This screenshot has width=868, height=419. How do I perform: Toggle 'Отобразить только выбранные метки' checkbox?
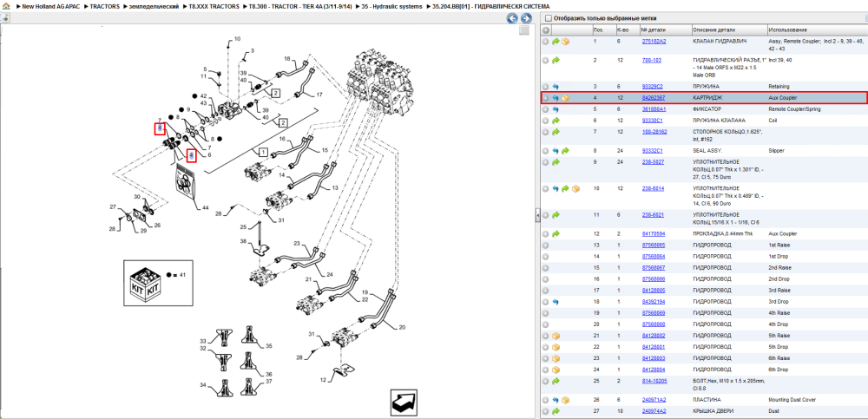(548, 18)
